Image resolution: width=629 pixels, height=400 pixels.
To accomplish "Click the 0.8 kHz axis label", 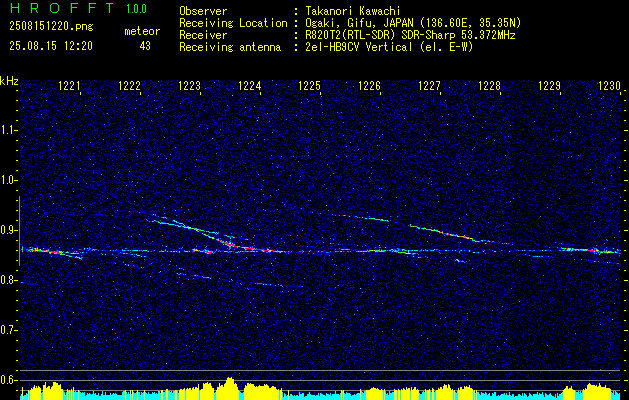I will coord(7,280).
